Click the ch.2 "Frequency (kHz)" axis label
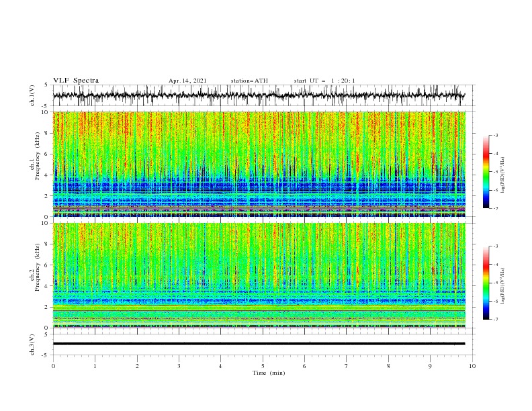532x411 pixels. [x=37, y=267]
